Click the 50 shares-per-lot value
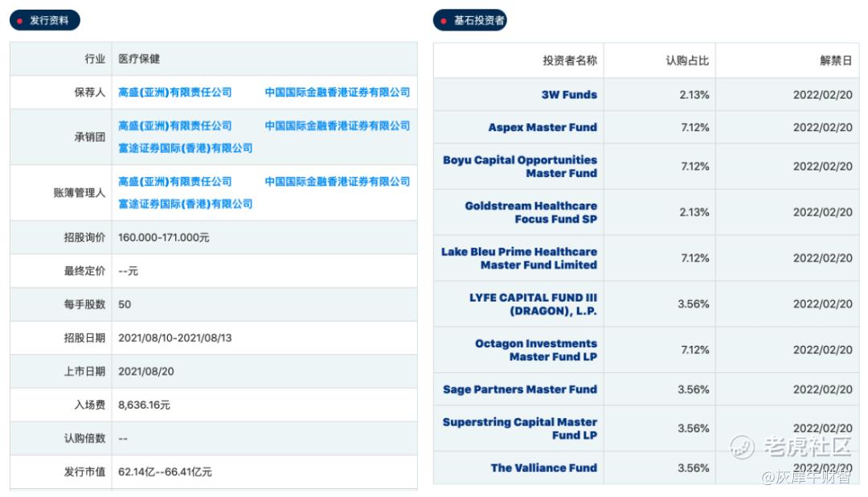The width and height of the screenshot is (868, 497). coord(125,305)
